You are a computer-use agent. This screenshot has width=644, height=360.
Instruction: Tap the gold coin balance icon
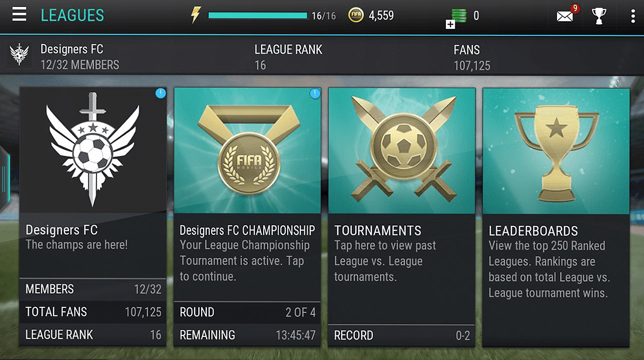point(356,16)
